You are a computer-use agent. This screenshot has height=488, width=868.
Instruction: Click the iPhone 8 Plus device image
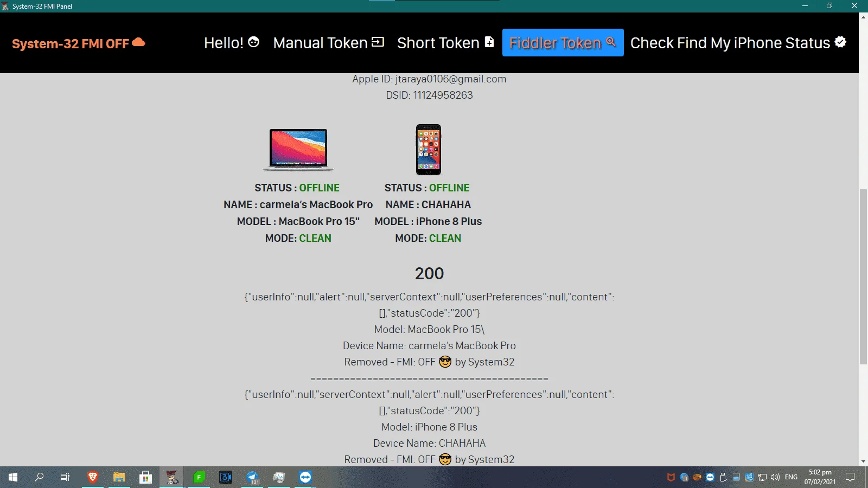pyautogui.click(x=429, y=150)
